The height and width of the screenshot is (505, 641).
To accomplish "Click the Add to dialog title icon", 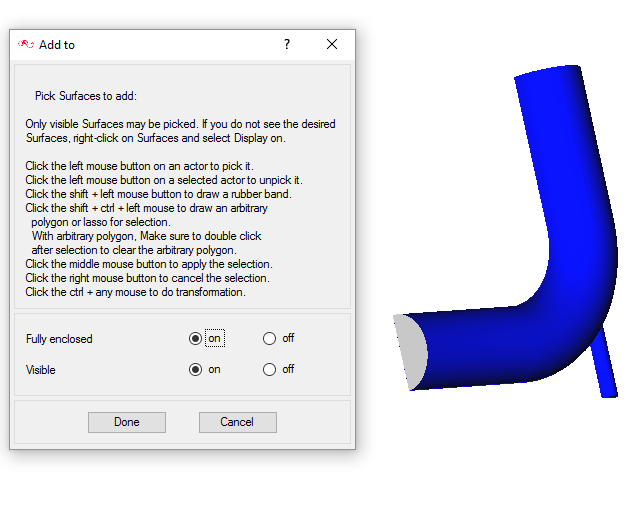I will point(26,44).
